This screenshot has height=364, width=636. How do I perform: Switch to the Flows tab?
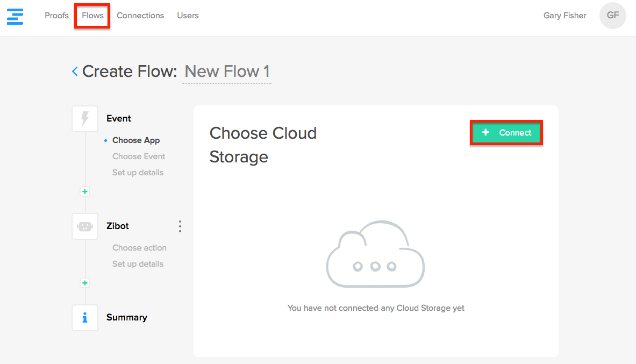(x=92, y=16)
